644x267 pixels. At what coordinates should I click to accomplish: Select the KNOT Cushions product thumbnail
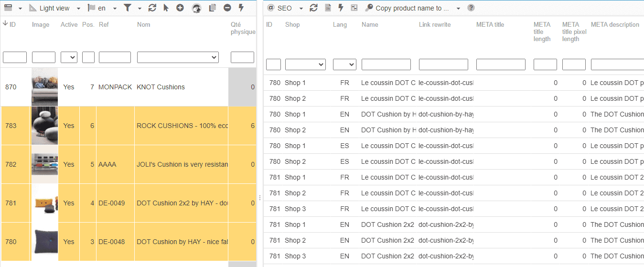pyautogui.click(x=44, y=87)
